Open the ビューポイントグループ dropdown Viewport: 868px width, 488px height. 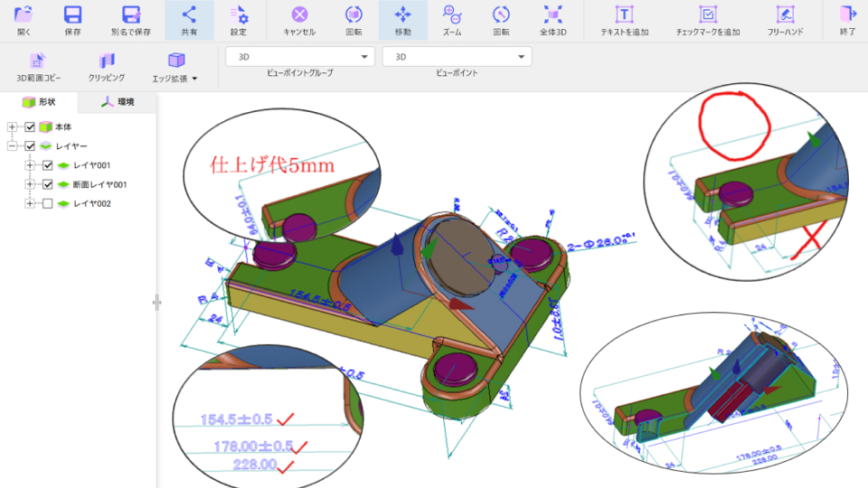pos(300,57)
